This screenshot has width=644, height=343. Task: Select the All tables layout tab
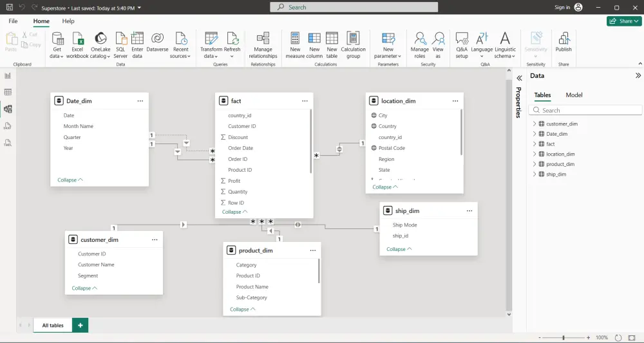coord(53,326)
